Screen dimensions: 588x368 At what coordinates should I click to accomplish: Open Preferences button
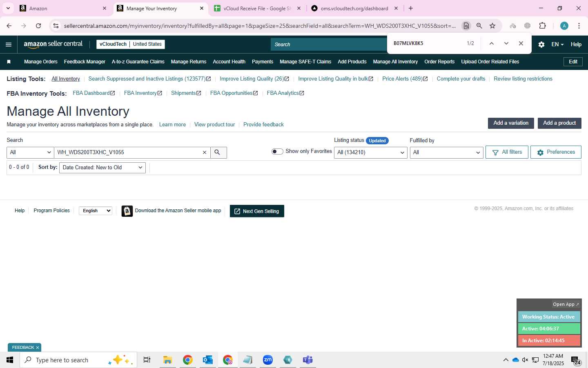point(556,152)
